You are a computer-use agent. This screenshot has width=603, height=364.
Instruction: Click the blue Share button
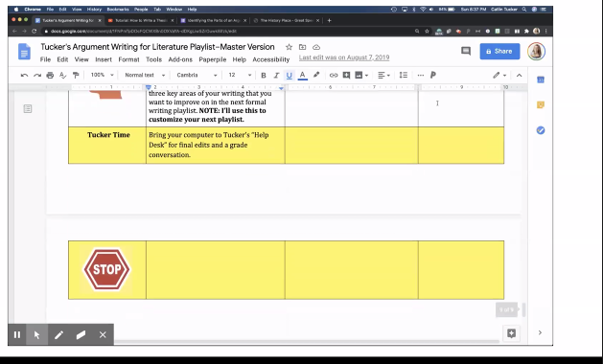(499, 51)
